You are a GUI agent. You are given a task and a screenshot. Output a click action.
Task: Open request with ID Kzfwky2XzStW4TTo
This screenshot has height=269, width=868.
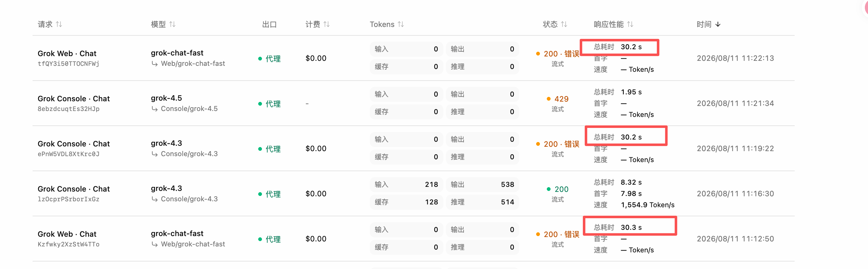pyautogui.click(x=68, y=245)
